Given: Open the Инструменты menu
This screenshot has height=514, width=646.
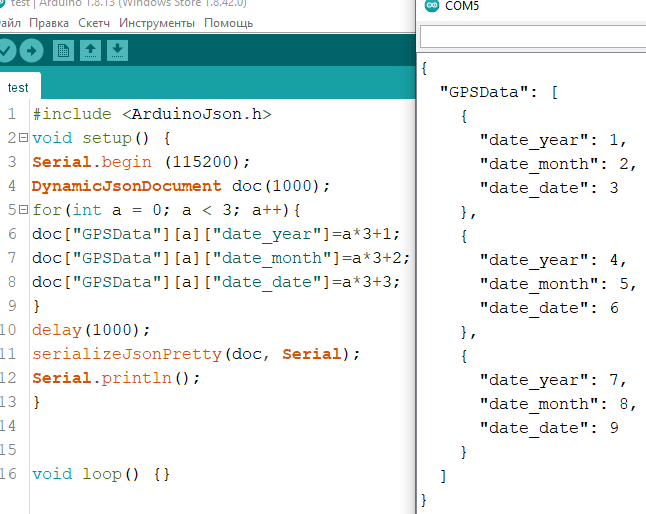Looking at the screenshot, I should [x=157, y=23].
